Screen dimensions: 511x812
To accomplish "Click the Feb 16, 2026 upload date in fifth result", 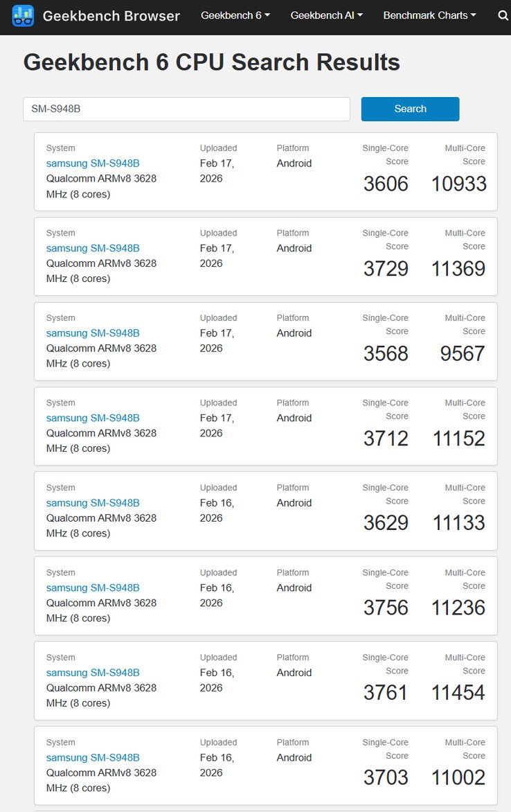I will click(215, 510).
